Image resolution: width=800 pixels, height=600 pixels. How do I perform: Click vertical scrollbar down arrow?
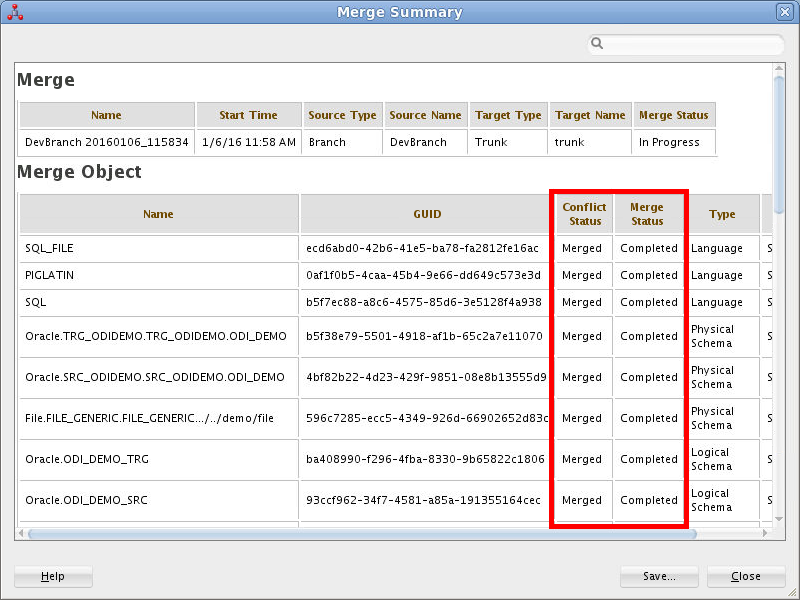tap(779, 519)
